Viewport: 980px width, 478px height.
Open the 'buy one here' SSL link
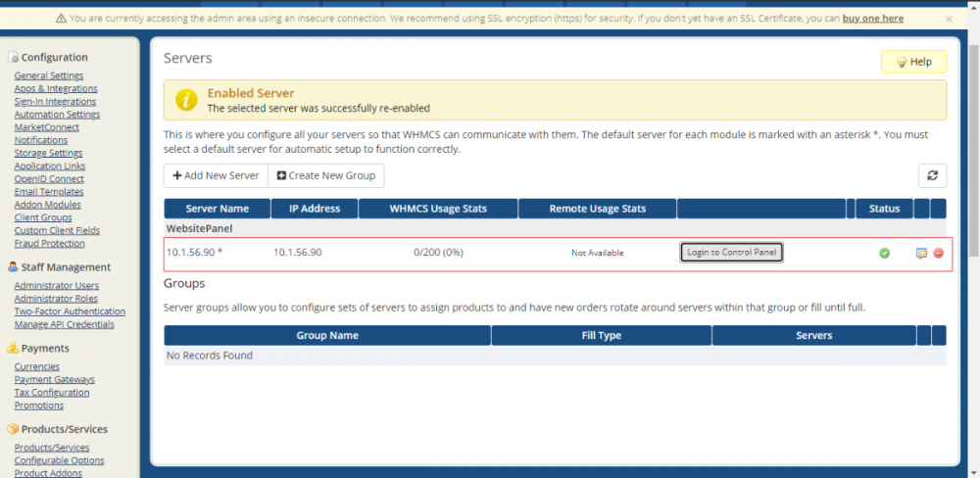click(x=872, y=19)
